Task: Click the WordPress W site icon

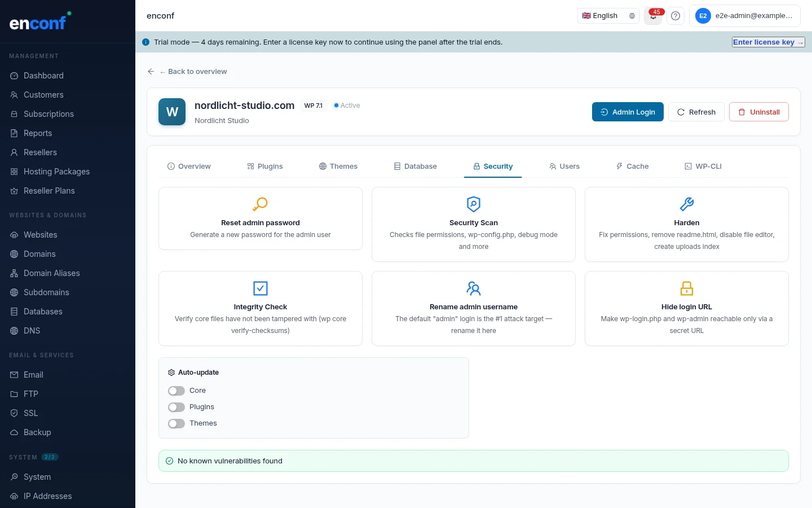Action: pyautogui.click(x=172, y=112)
